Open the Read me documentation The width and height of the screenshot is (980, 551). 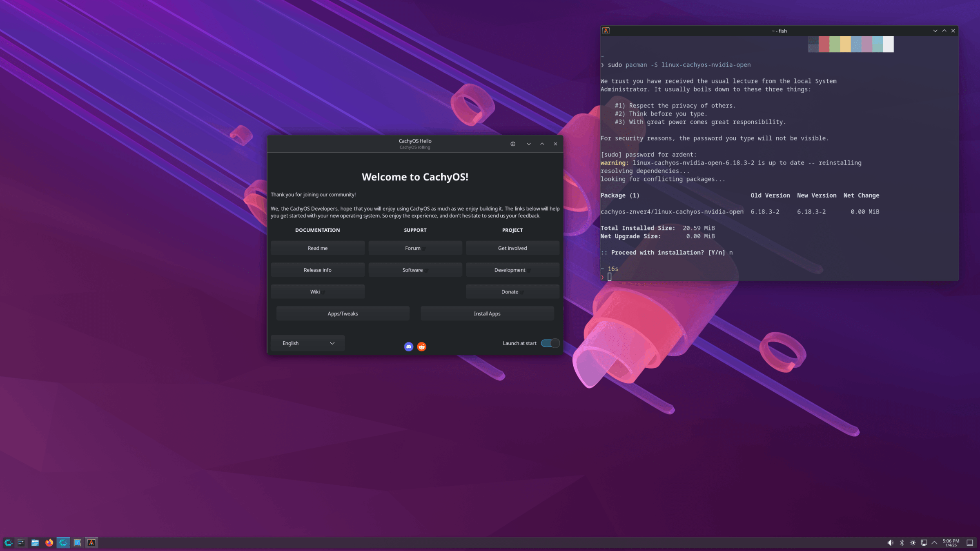point(317,248)
